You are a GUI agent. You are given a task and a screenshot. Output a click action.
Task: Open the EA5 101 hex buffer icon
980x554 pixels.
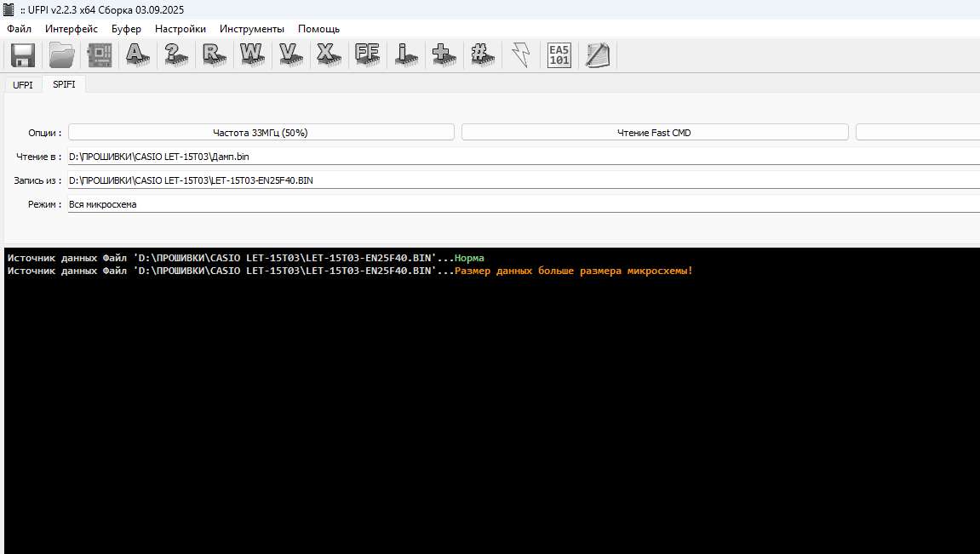(x=559, y=55)
